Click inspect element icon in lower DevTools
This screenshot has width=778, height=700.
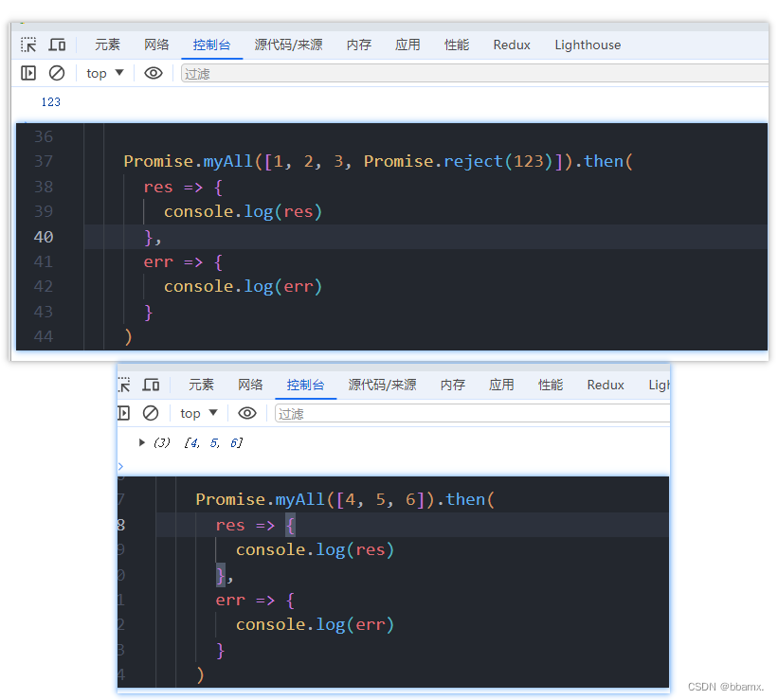(x=123, y=385)
